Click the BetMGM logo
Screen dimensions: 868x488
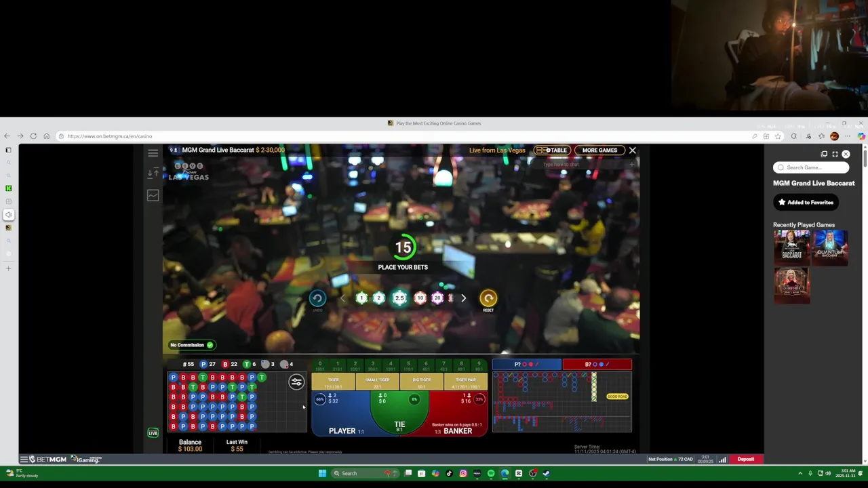tap(48, 459)
